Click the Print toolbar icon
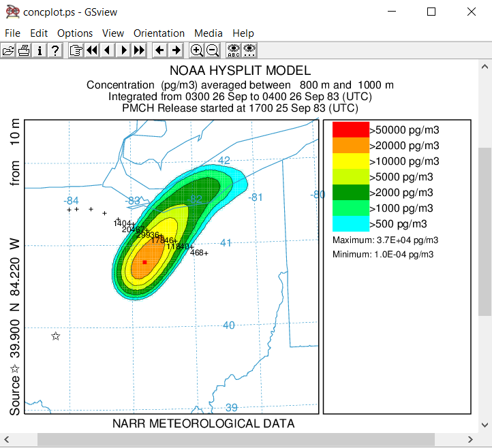 24,50
